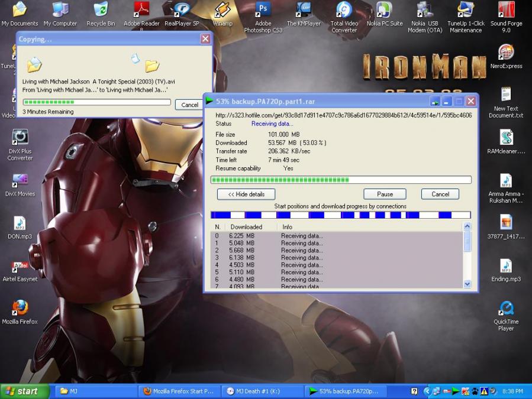The width and height of the screenshot is (532, 399).
Task: Select the Winamp desktop shortcut
Action: [x=223, y=14]
